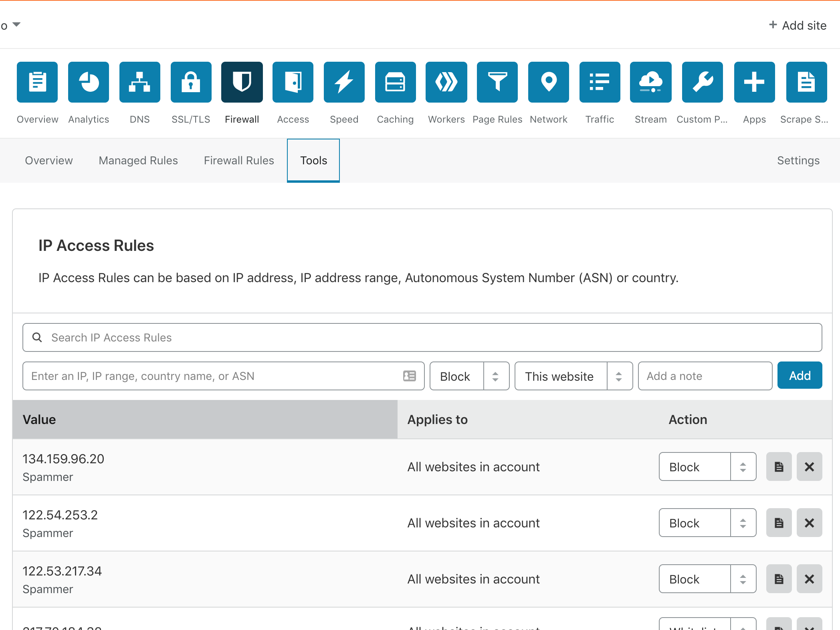Viewport: 840px width, 630px height.
Task: Change action dropdown for 122.53.217.34
Action: click(x=707, y=579)
